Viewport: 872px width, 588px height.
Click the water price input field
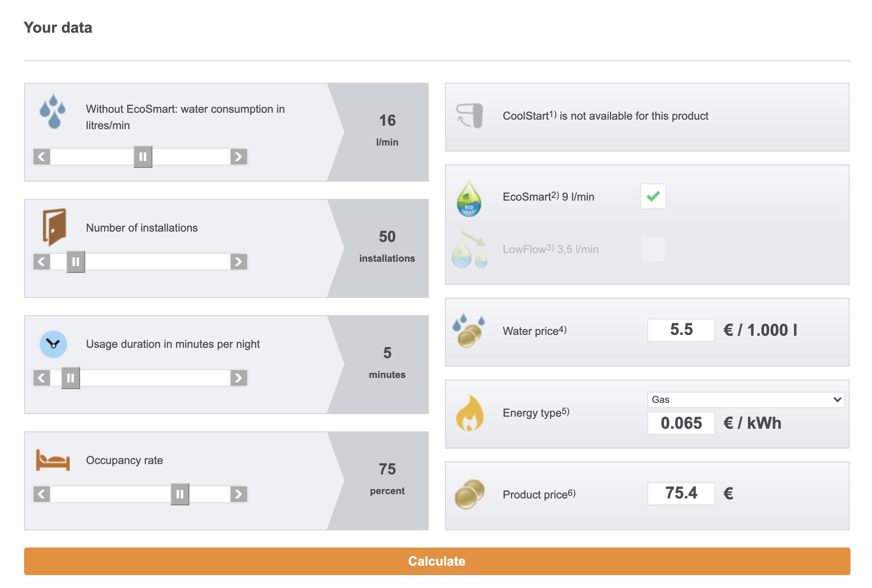click(x=681, y=330)
